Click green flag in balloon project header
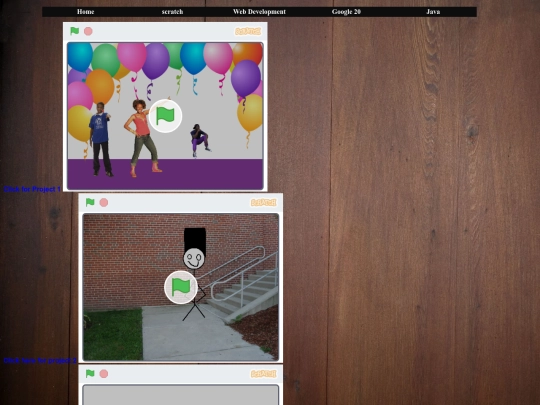Screen dimensions: 540x405 74,31
